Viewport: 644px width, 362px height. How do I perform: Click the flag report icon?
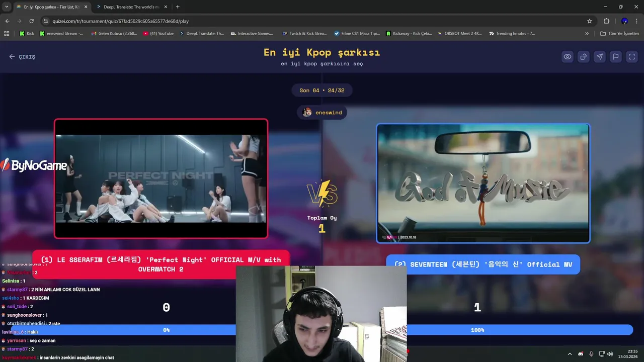click(x=616, y=57)
